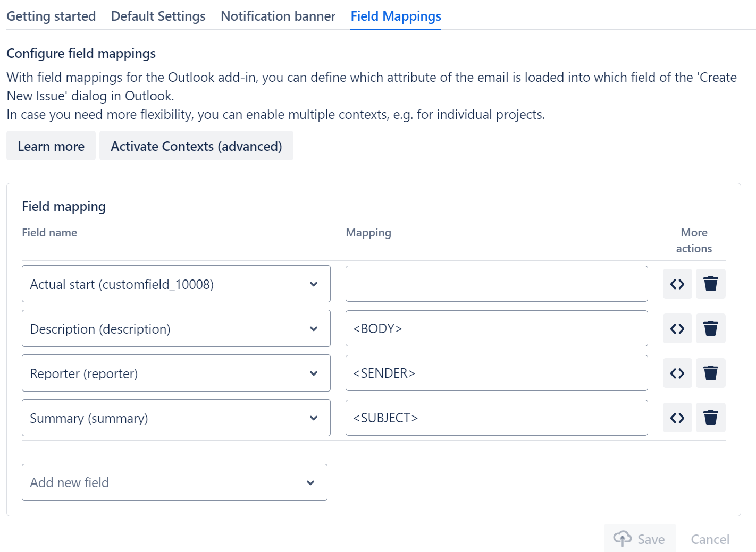Expand the Description field name dropdown
The width and height of the screenshot is (756, 552).
(x=175, y=329)
